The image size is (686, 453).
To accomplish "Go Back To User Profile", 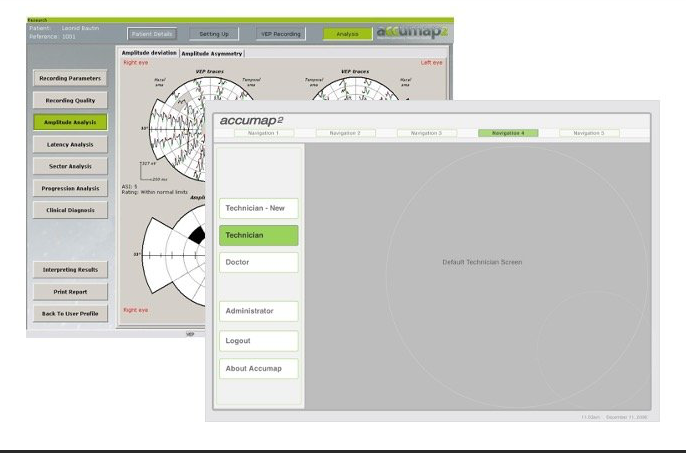I will 70,313.
